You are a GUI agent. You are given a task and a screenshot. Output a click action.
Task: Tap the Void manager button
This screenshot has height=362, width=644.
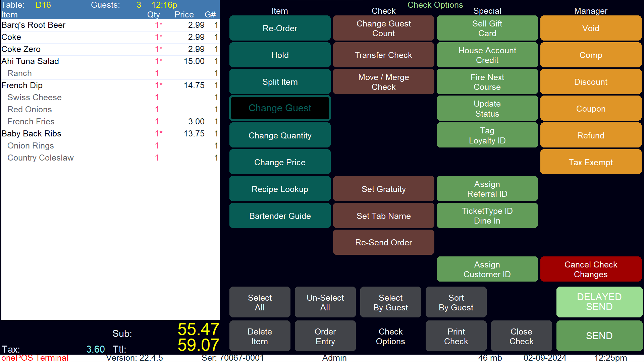click(x=590, y=28)
